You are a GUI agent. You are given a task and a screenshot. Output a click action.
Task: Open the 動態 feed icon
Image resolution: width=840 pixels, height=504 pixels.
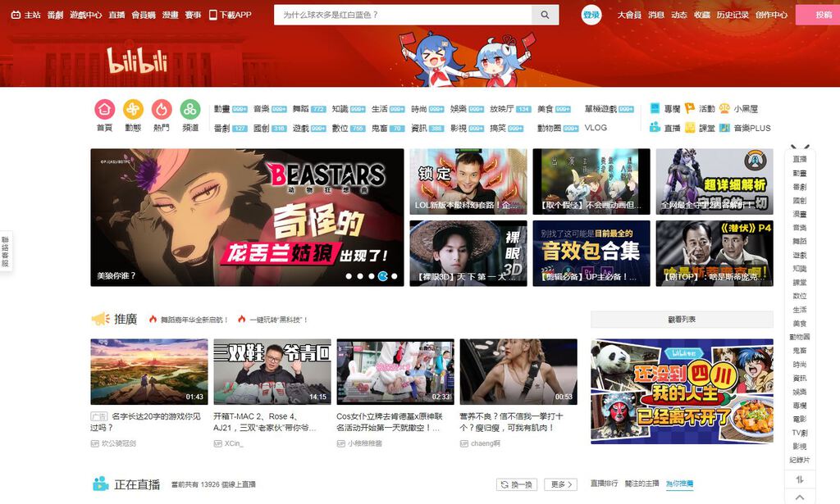point(133,108)
